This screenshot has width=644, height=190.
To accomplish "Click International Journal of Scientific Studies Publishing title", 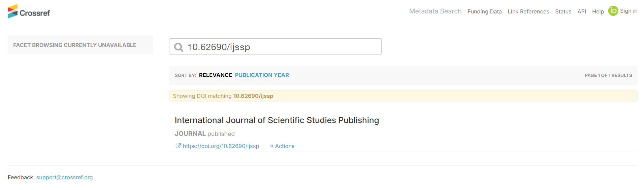I will click(x=277, y=120).
